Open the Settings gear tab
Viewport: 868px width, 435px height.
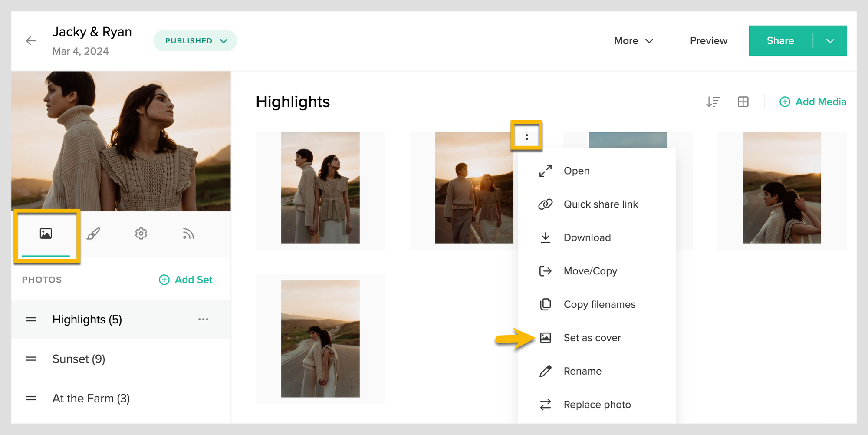[x=141, y=234]
